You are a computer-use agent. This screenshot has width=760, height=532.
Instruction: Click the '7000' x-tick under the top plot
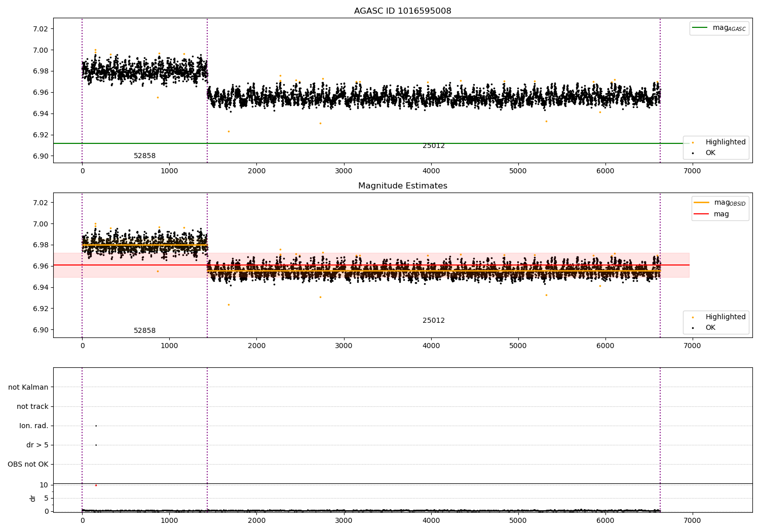point(693,171)
